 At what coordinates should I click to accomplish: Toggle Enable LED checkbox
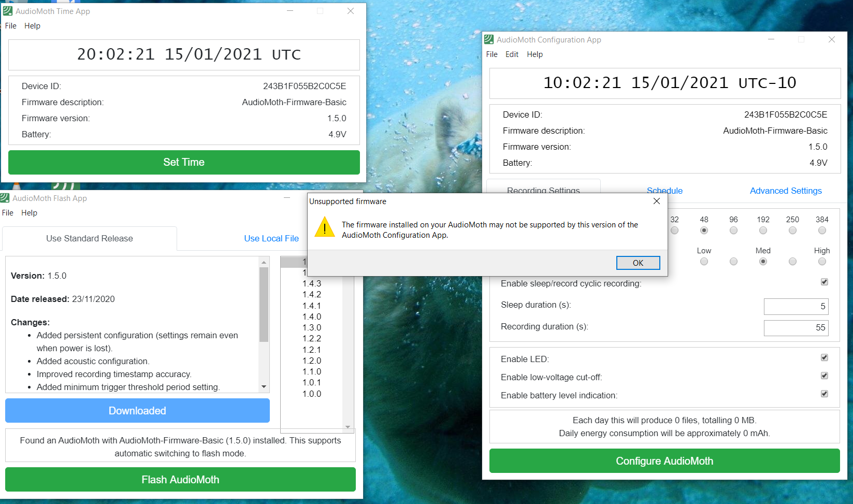pos(824,357)
